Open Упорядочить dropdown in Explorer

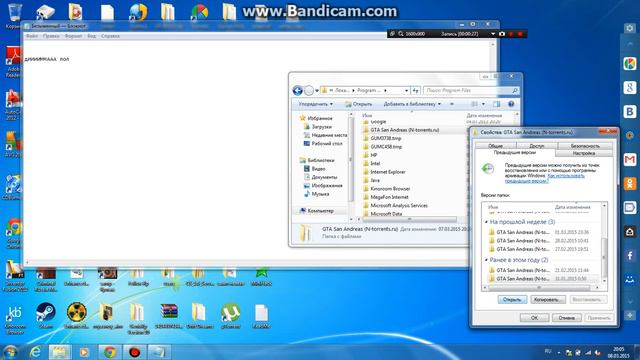click(316, 104)
